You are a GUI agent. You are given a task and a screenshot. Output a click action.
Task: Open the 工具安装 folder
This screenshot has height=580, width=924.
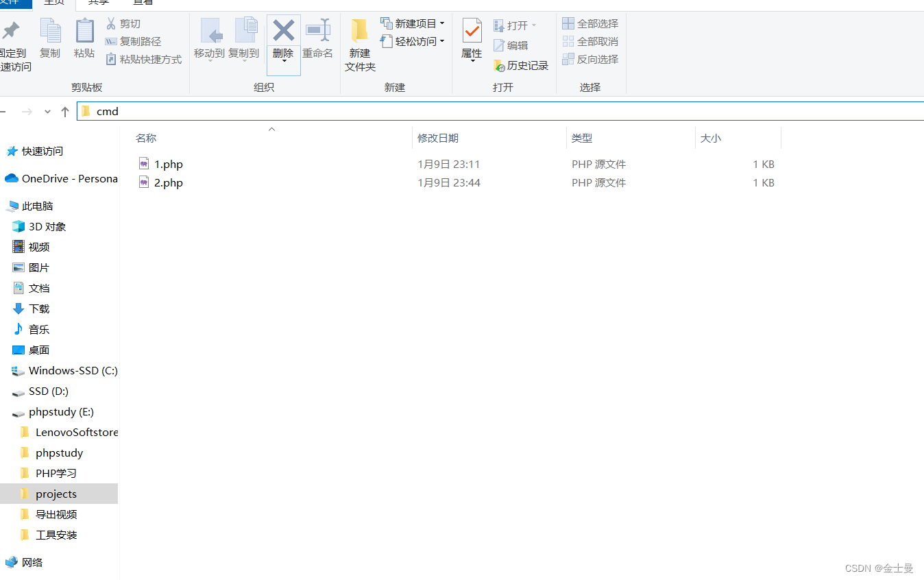[56, 535]
